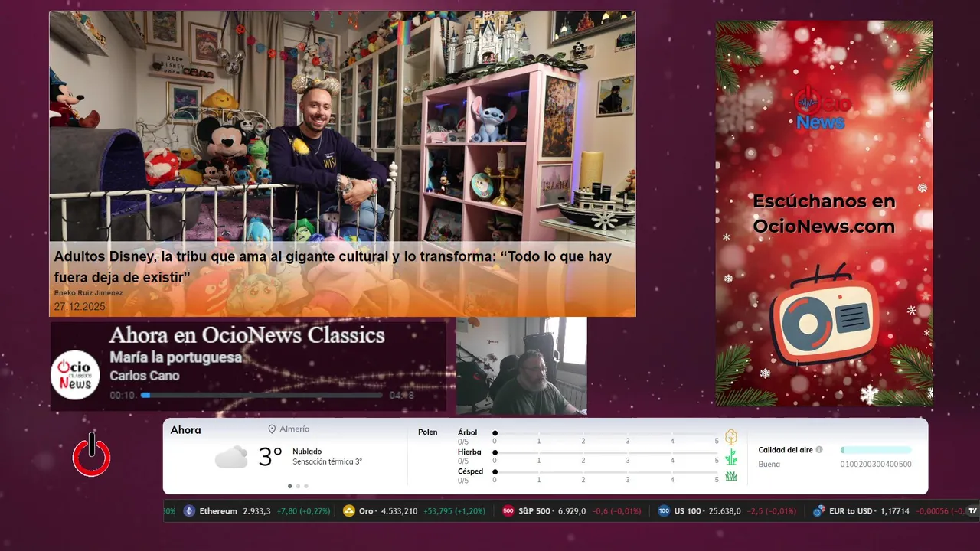
Task: Click the grass pollen icon on Hierba row
Action: click(x=731, y=457)
